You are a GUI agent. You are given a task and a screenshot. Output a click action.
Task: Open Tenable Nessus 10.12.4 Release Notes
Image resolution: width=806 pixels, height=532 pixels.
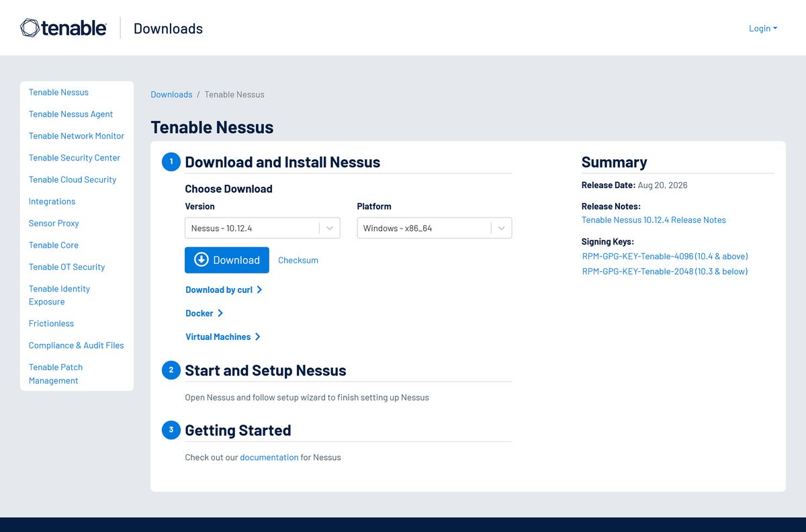(654, 220)
